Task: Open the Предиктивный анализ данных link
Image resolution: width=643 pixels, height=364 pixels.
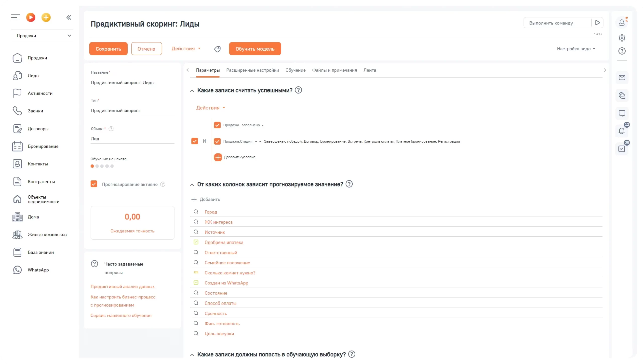Action: 123,286
